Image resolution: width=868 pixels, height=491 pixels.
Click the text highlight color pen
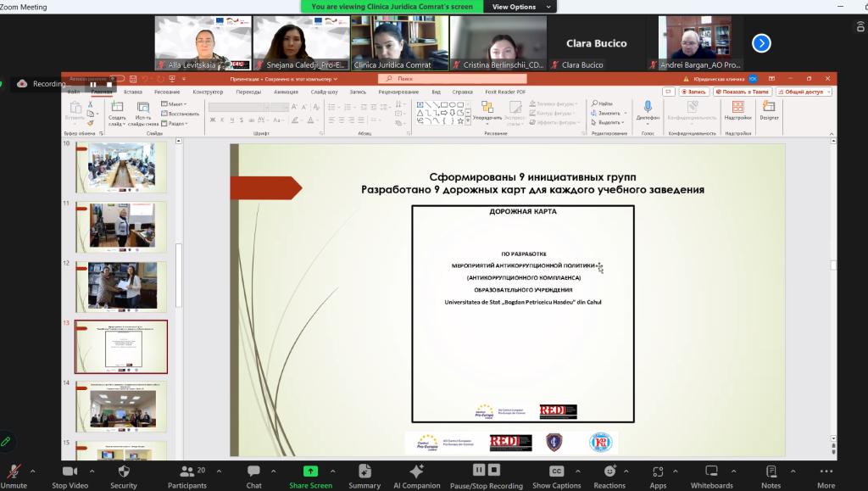tap(295, 120)
